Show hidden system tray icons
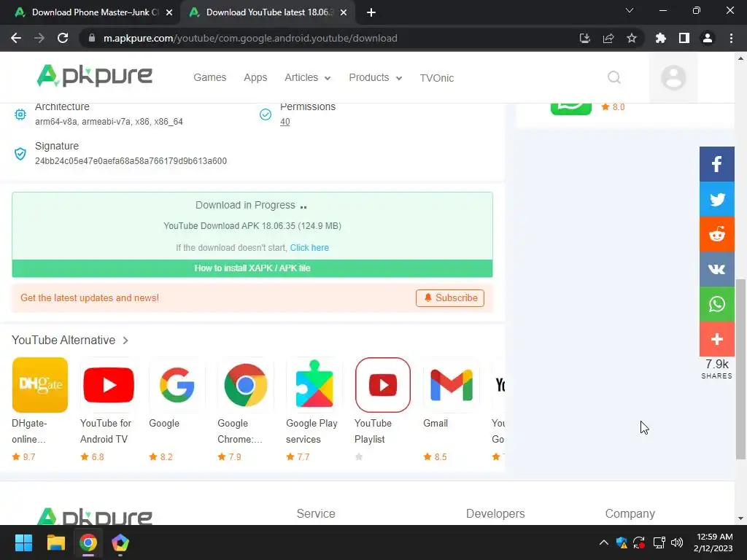 coord(603,542)
